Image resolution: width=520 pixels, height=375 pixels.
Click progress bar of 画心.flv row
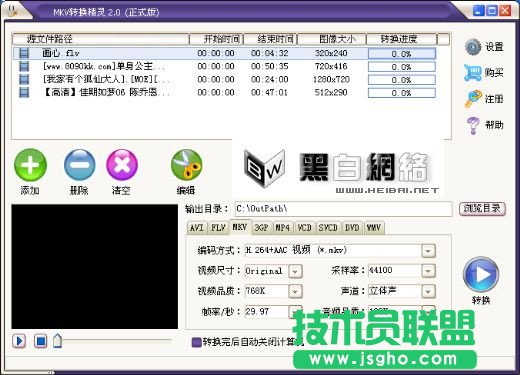pos(402,54)
